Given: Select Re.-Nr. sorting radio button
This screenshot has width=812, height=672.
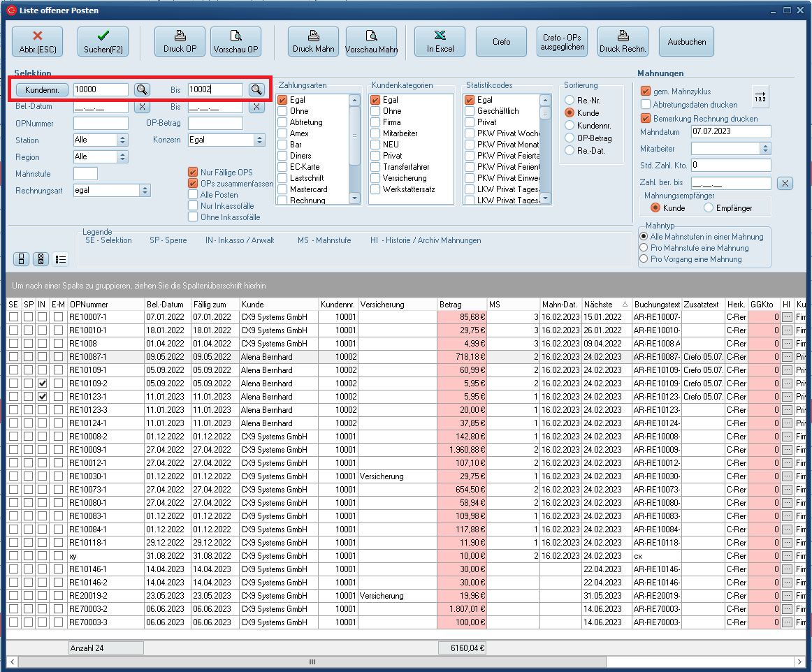Looking at the screenshot, I should tap(570, 101).
